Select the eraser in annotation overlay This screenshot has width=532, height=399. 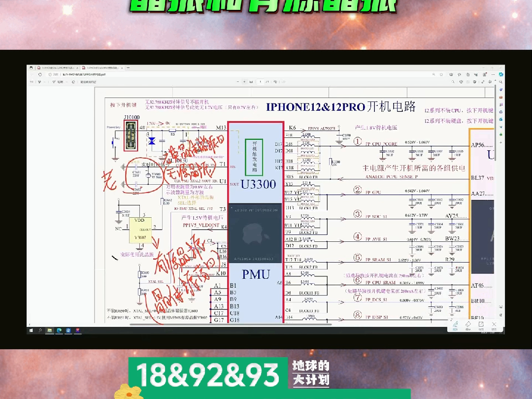468,325
